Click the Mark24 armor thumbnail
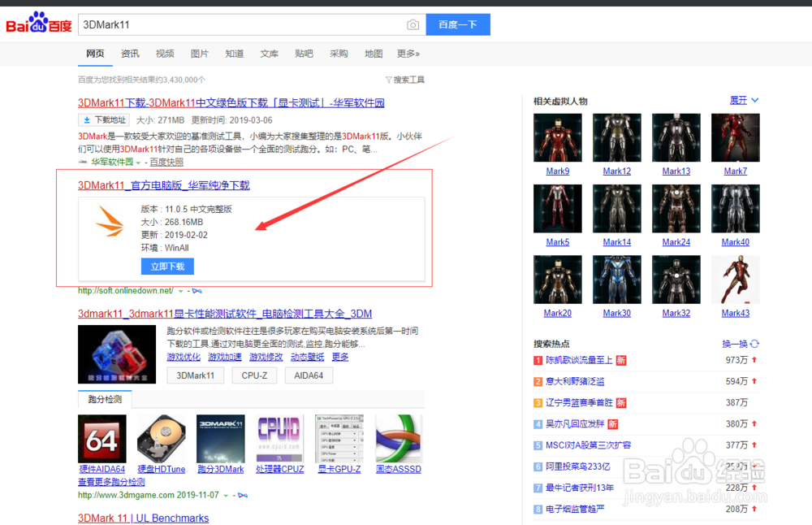Screen dimensions: 812x525 [x=676, y=209]
